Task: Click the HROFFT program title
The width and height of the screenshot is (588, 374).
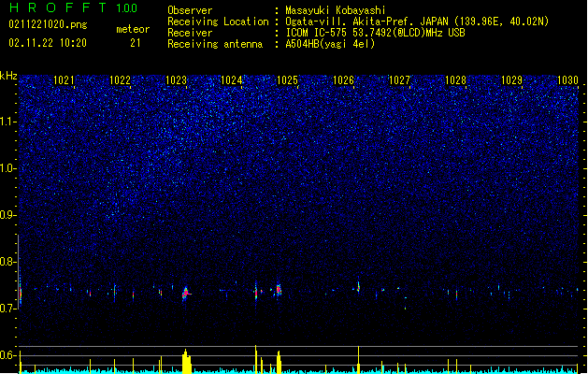Action: tap(58, 7)
